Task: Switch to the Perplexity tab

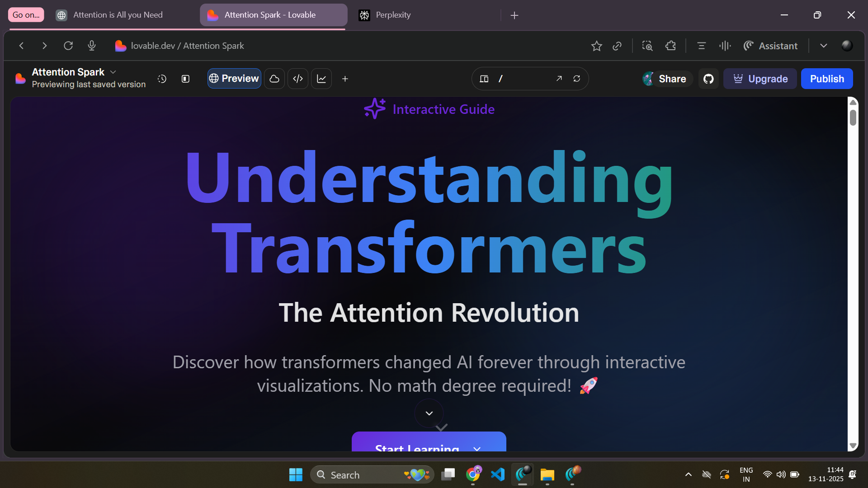Action: [x=393, y=14]
